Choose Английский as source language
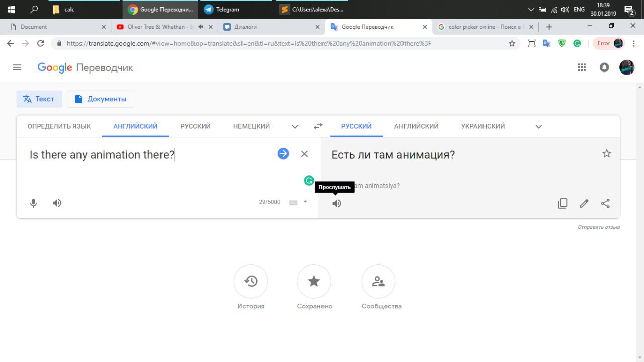Viewport: 644px width, 362px height. point(135,126)
